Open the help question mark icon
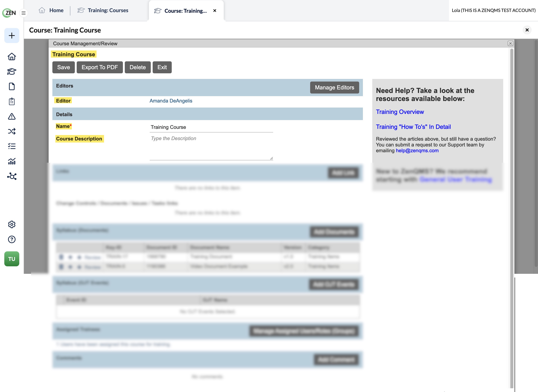Screen dimensions: 538x392 [12, 239]
